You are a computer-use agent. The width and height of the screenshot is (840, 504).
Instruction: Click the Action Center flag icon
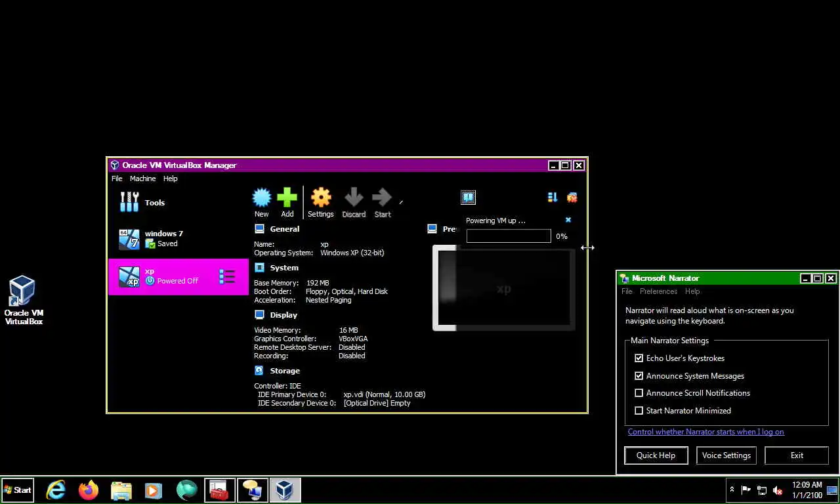[x=746, y=490]
